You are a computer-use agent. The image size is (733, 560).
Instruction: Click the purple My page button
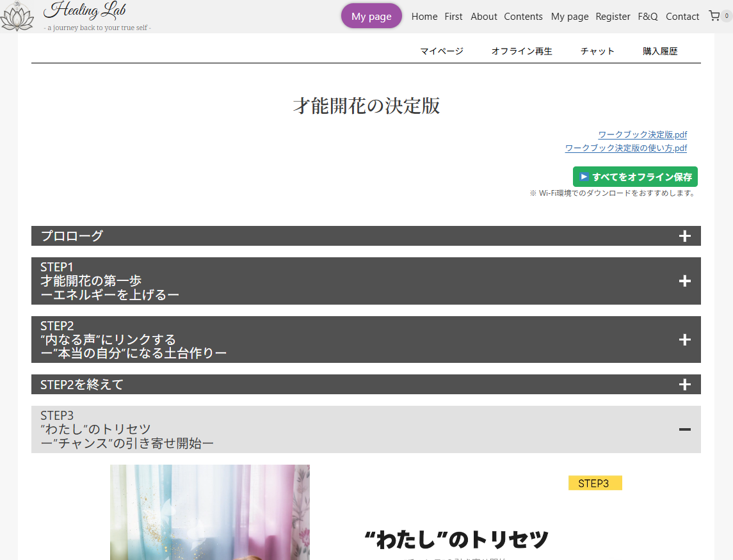[371, 16]
